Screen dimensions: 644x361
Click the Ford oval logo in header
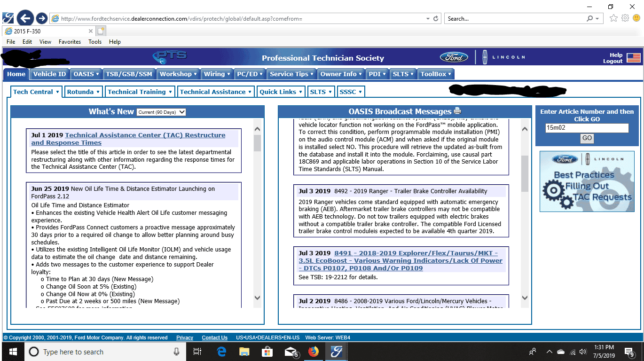tap(454, 57)
